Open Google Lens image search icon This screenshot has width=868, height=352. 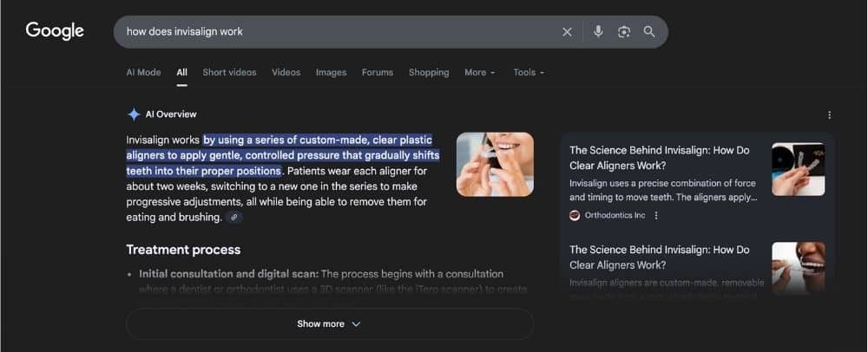(x=624, y=32)
